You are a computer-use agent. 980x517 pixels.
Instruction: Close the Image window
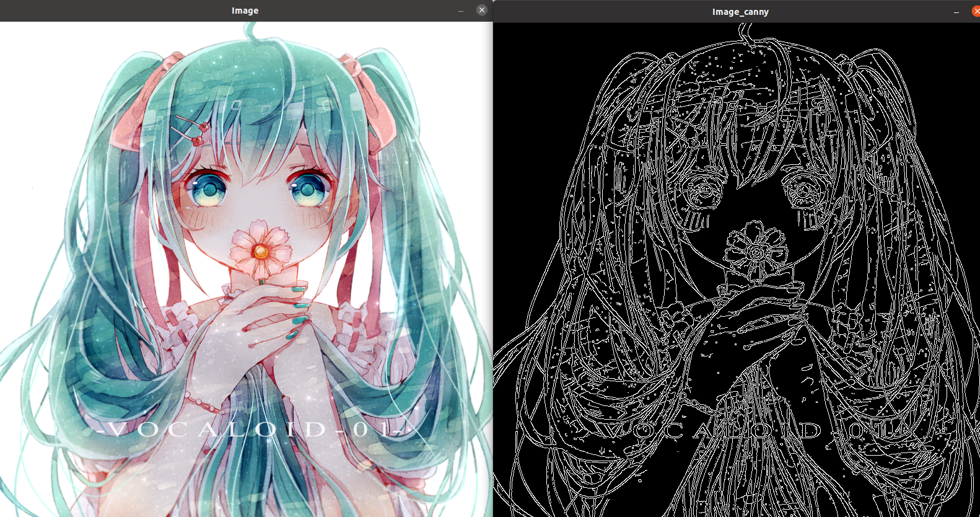pos(481,10)
